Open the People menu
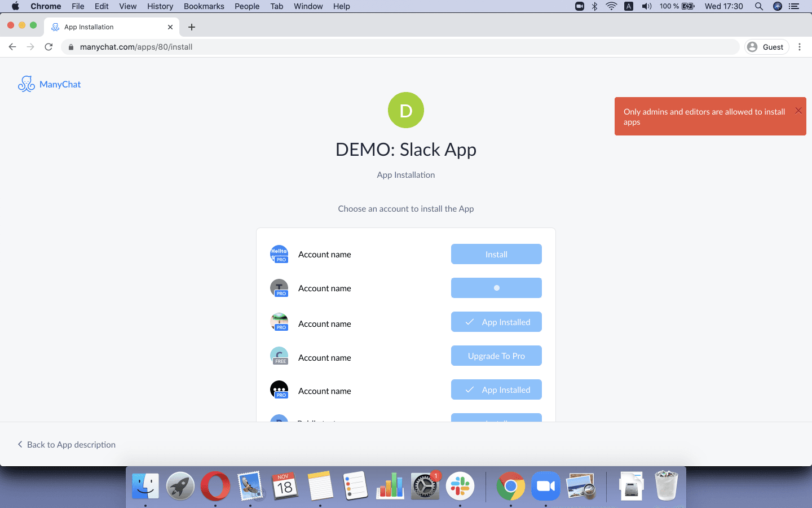Viewport: 812px width, 508px height. [247, 6]
